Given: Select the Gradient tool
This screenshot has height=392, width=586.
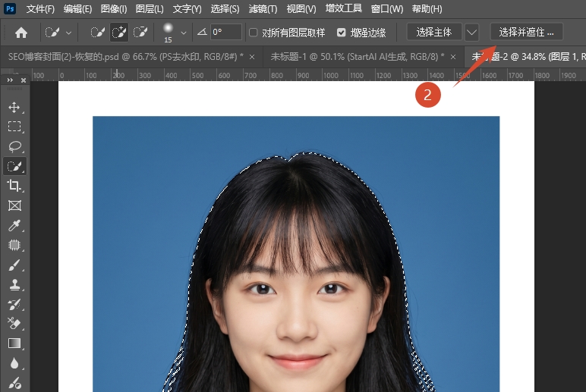Looking at the screenshot, I should pyautogui.click(x=14, y=343).
